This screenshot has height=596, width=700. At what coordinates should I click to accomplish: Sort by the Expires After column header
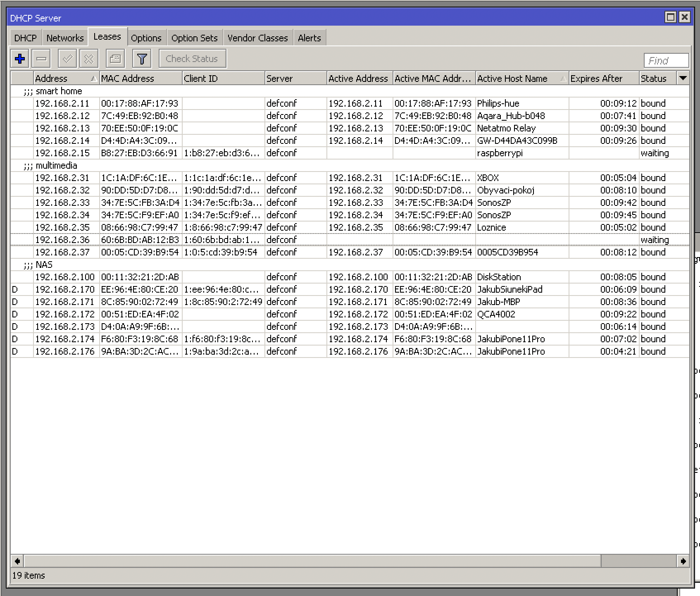(604, 79)
